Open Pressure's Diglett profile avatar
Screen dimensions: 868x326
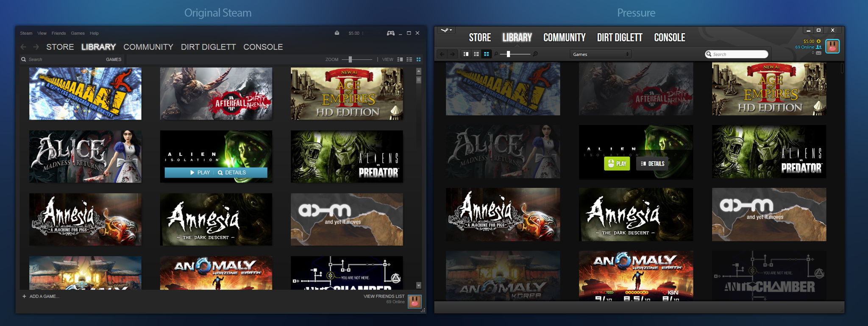(832, 46)
